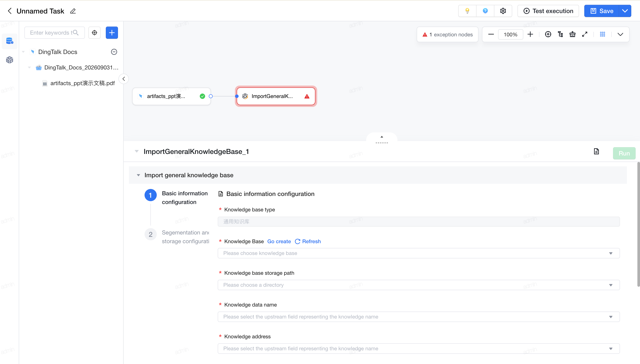Select step 2 Segmentation and storage configuration
640x364 pixels.
[177, 237]
